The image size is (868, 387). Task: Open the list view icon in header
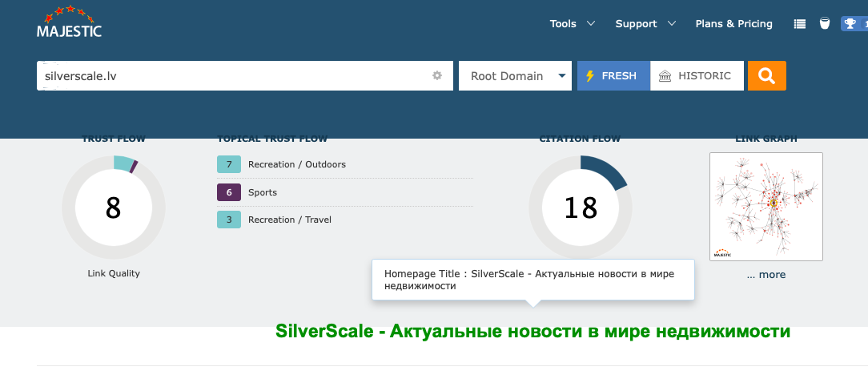[799, 24]
